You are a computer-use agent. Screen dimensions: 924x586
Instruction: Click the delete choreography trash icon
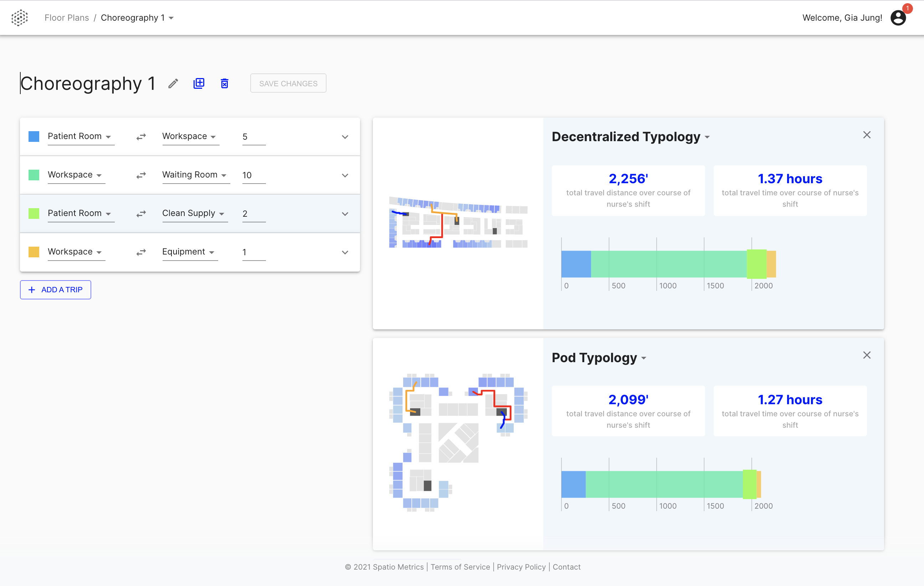click(x=225, y=83)
